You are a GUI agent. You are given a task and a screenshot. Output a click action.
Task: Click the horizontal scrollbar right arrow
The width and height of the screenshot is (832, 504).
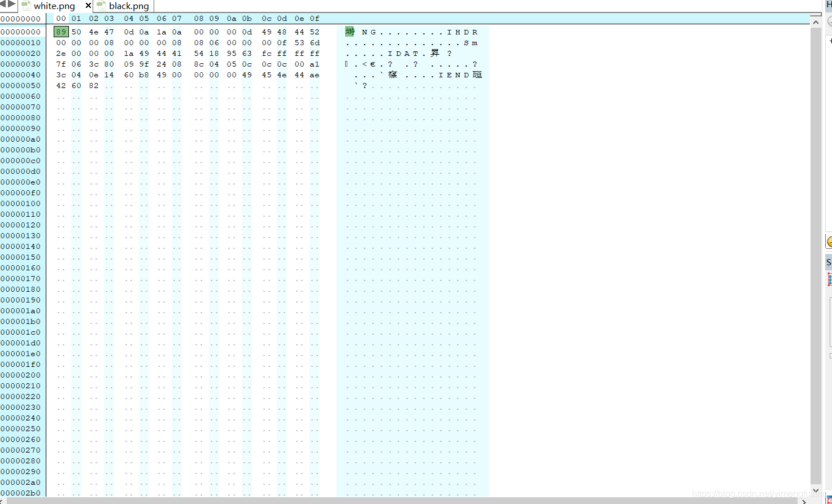point(805,501)
